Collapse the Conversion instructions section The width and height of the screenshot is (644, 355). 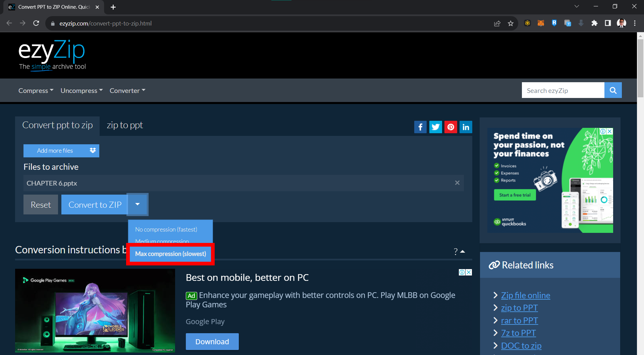tap(463, 251)
